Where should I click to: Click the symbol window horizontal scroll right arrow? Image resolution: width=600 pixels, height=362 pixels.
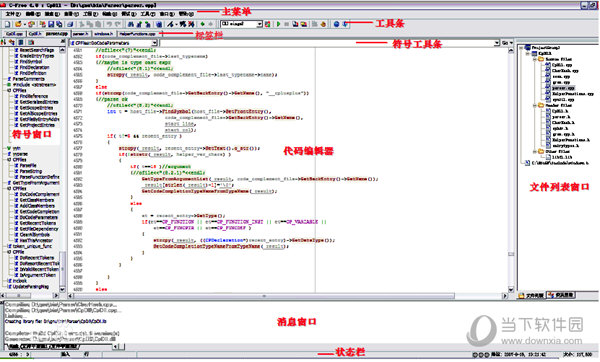(56, 295)
